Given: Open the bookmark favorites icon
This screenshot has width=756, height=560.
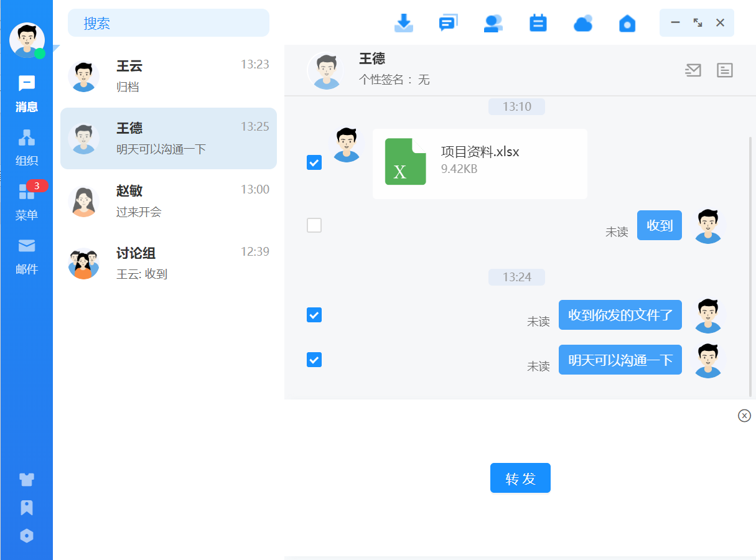Looking at the screenshot, I should point(27,508).
